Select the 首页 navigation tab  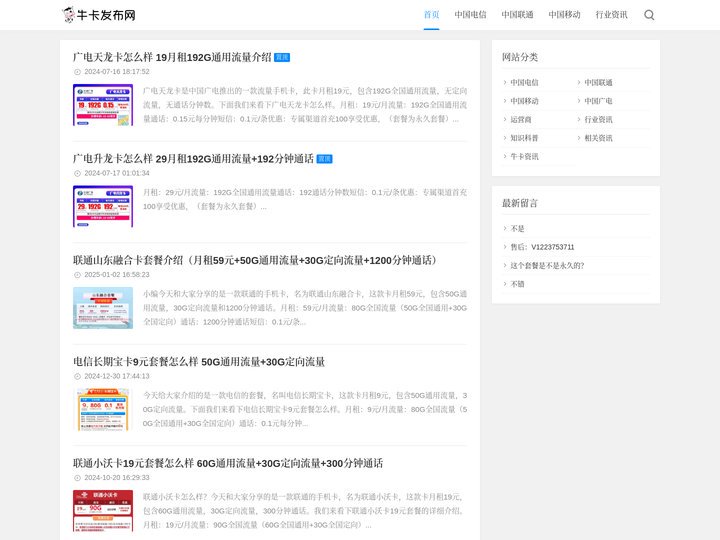pyautogui.click(x=431, y=15)
